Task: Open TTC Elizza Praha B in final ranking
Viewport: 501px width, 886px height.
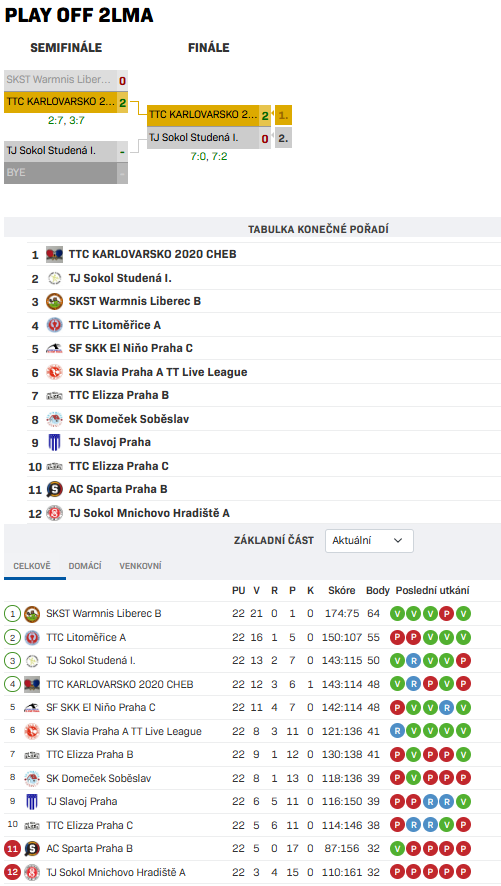Action: 119,395
